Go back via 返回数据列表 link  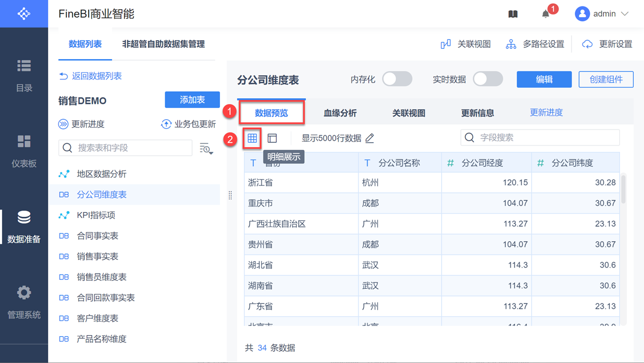tap(91, 76)
